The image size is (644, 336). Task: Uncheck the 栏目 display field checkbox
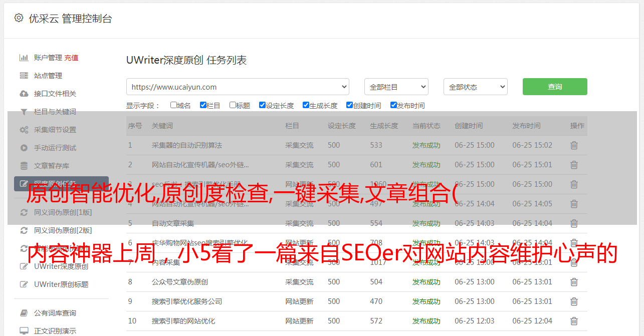pos(203,105)
